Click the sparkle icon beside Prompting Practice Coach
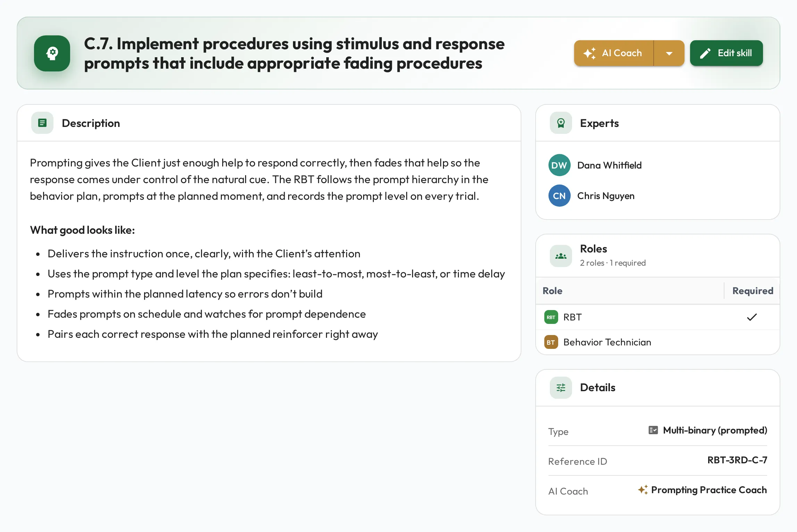Screen dimensions: 797x532 [x=643, y=490]
